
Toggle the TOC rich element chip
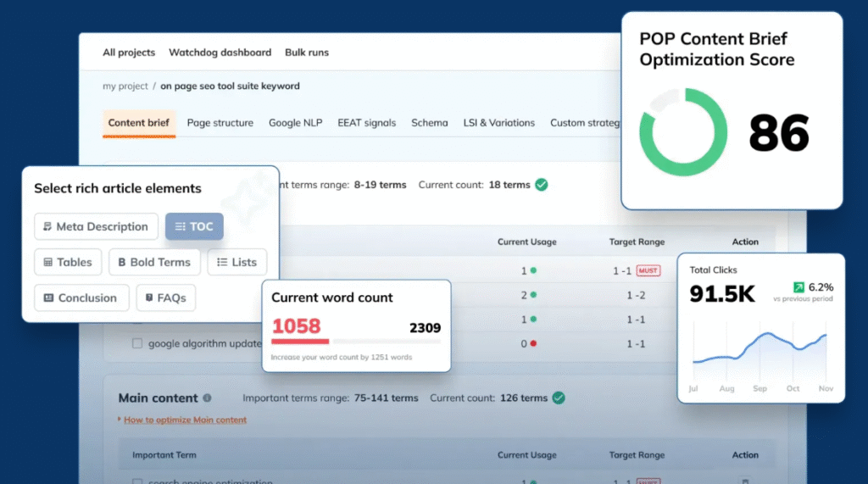tap(194, 226)
